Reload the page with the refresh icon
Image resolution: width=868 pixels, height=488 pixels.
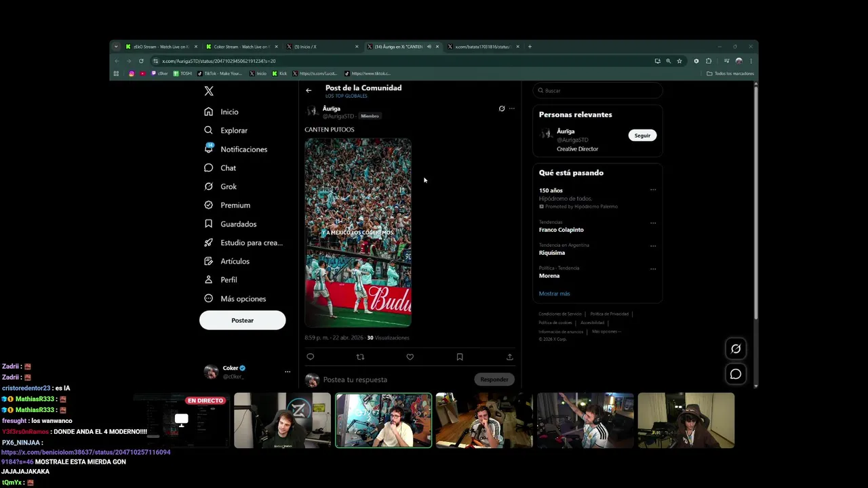tap(141, 61)
